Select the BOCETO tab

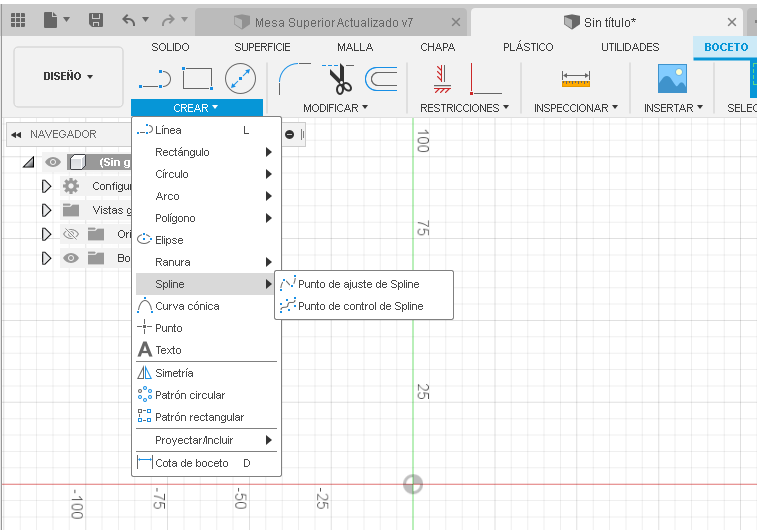[x=726, y=47]
